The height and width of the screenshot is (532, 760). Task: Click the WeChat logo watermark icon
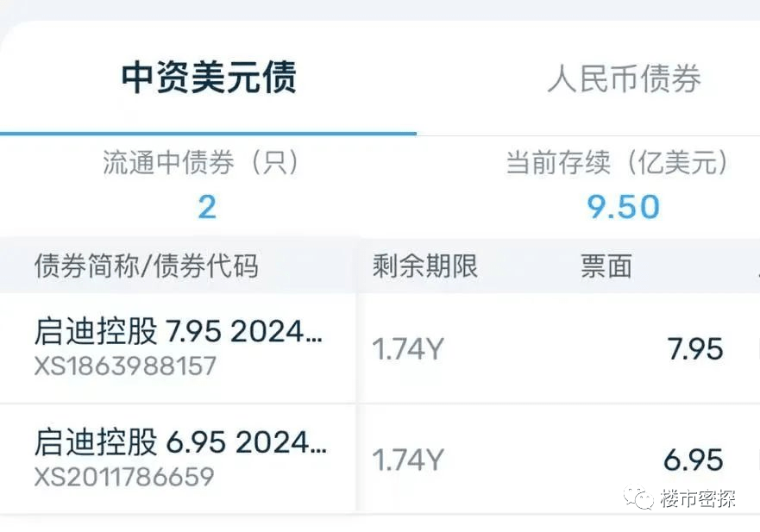pyautogui.click(x=639, y=498)
